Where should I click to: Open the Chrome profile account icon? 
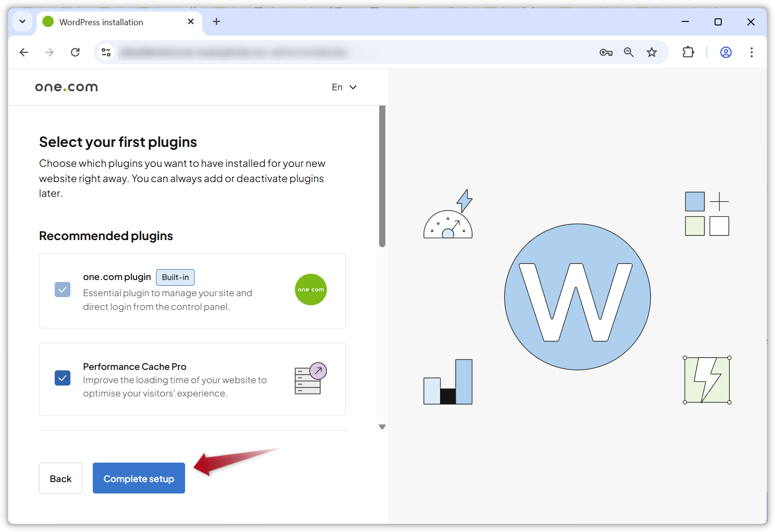[726, 52]
